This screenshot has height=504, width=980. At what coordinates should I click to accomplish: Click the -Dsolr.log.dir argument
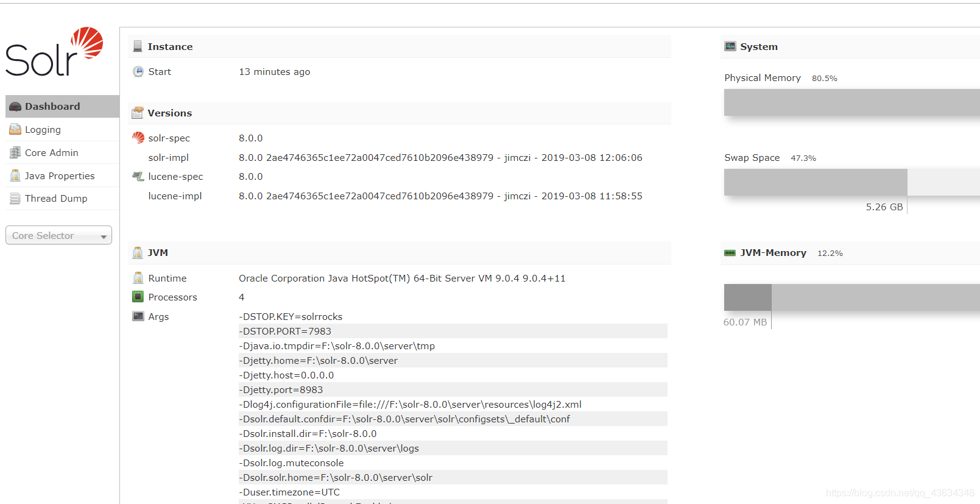click(x=453, y=449)
